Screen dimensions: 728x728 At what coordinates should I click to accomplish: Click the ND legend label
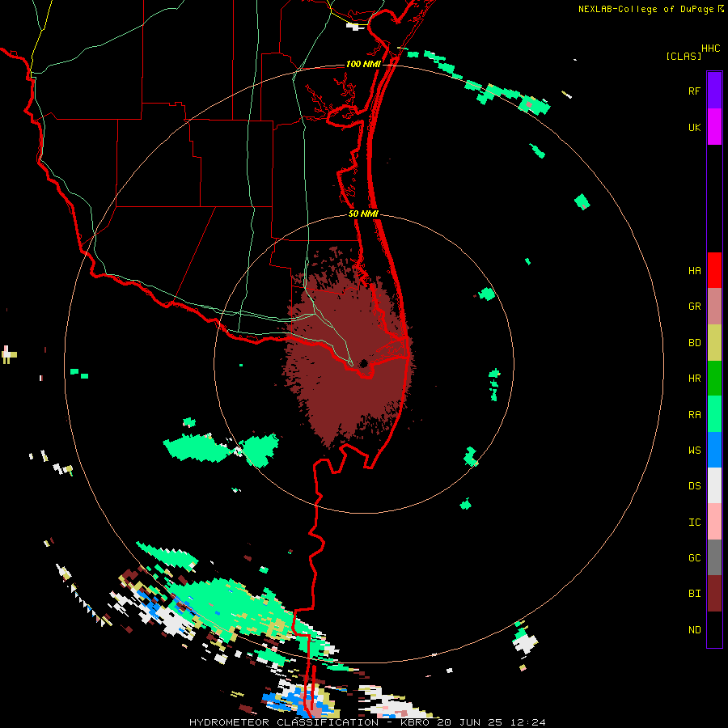click(x=694, y=629)
